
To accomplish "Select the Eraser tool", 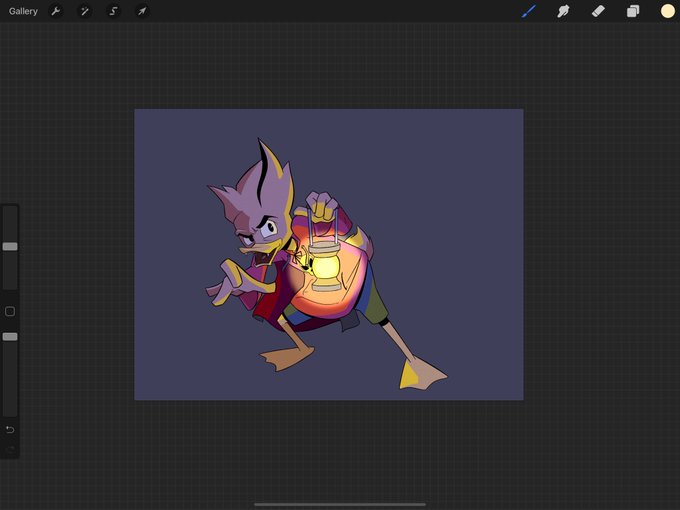I will 598,11.
